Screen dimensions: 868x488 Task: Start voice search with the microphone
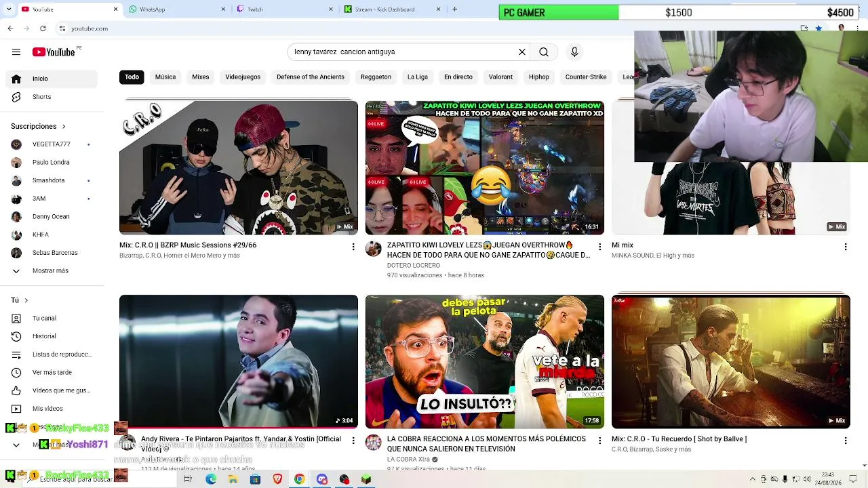pyautogui.click(x=574, y=52)
